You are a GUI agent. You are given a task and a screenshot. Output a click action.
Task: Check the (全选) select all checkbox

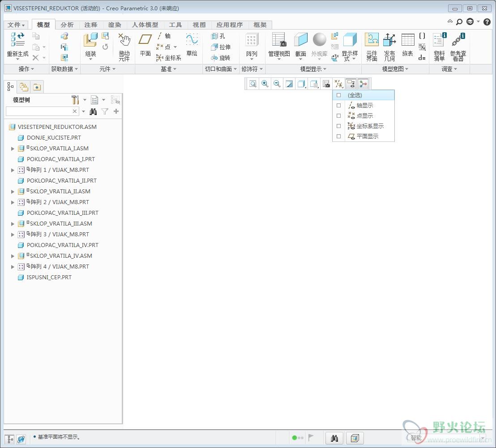click(x=338, y=95)
